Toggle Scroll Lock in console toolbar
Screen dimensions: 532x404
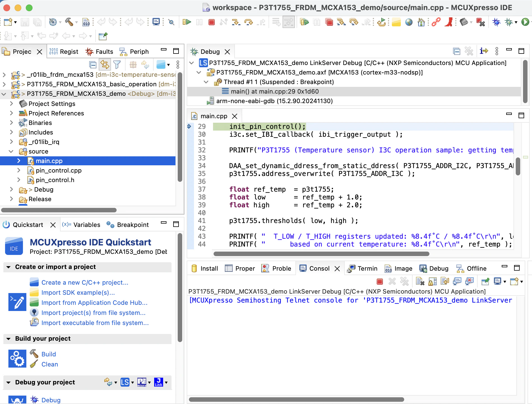coord(432,281)
